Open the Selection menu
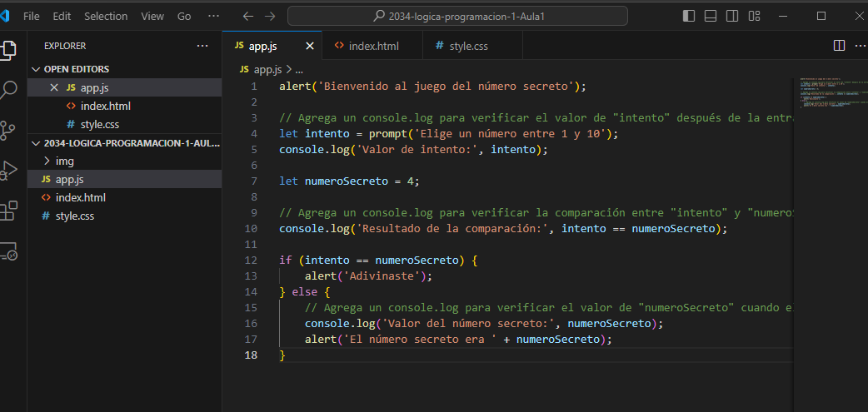This screenshot has width=868, height=412. pyautogui.click(x=106, y=16)
